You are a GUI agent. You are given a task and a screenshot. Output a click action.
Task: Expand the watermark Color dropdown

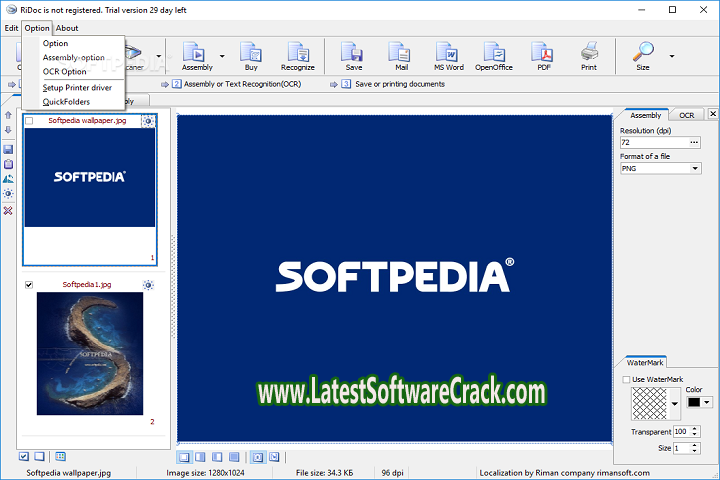[x=707, y=402]
